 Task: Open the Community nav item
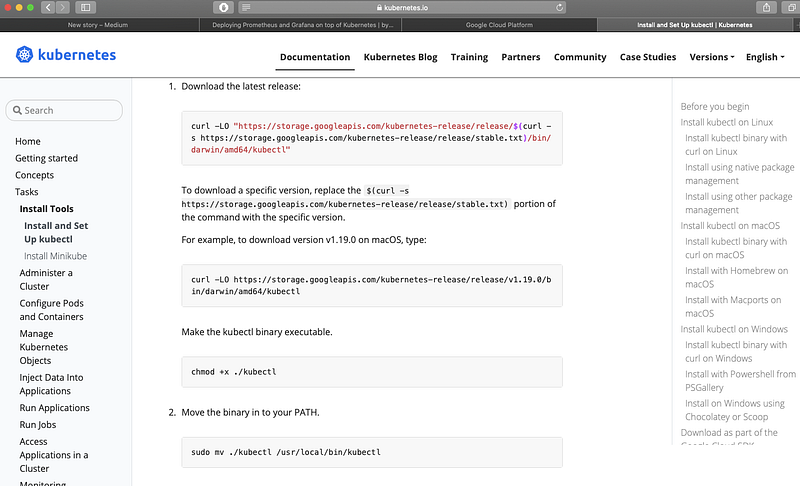coord(580,57)
